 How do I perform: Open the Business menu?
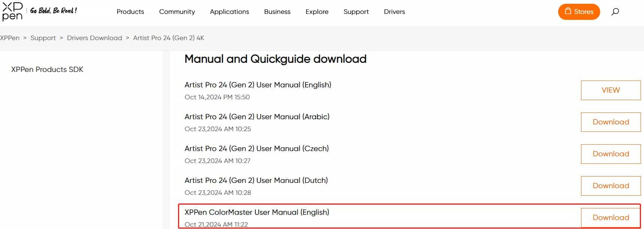277,12
